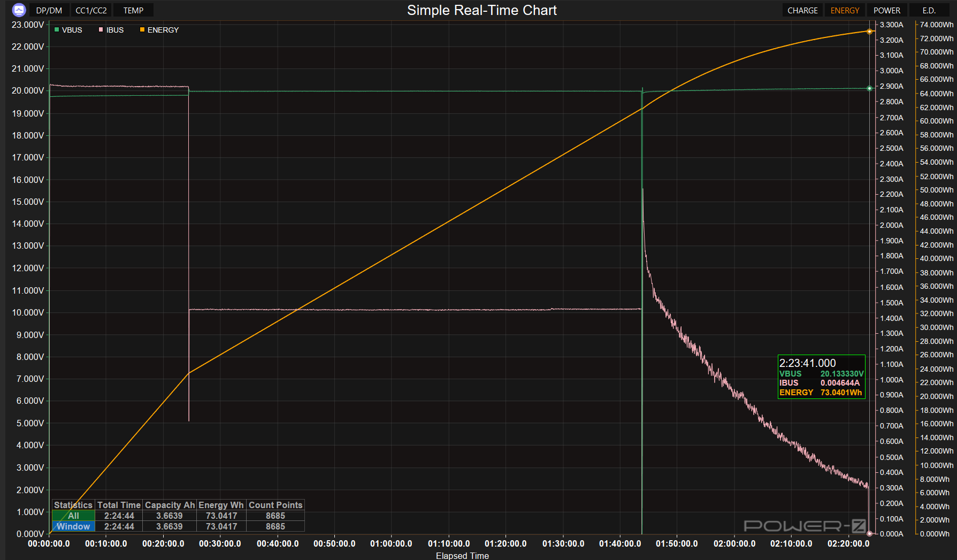The image size is (957, 560).
Task: Click the pink IBUS legend swatch
Action: (101, 30)
